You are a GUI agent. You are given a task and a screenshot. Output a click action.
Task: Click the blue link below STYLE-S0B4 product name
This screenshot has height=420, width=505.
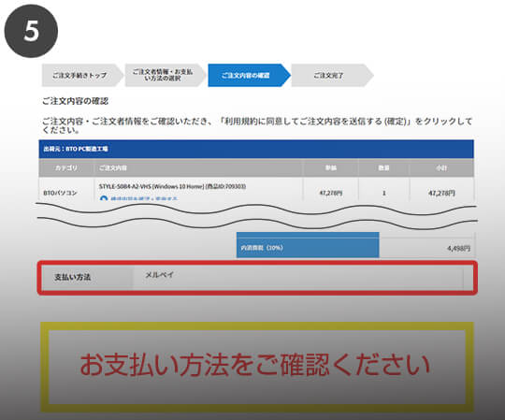[144, 198]
